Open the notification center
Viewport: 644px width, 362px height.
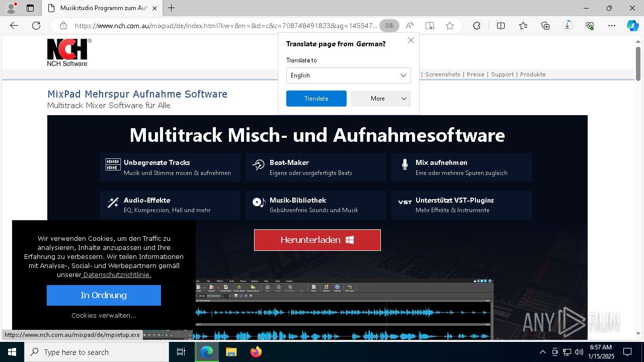pos(627,352)
